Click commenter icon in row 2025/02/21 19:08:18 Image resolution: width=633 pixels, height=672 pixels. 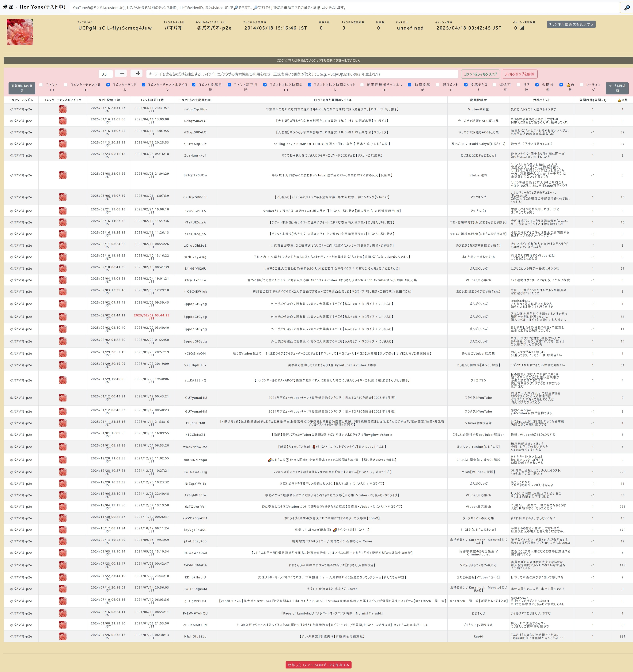click(63, 211)
